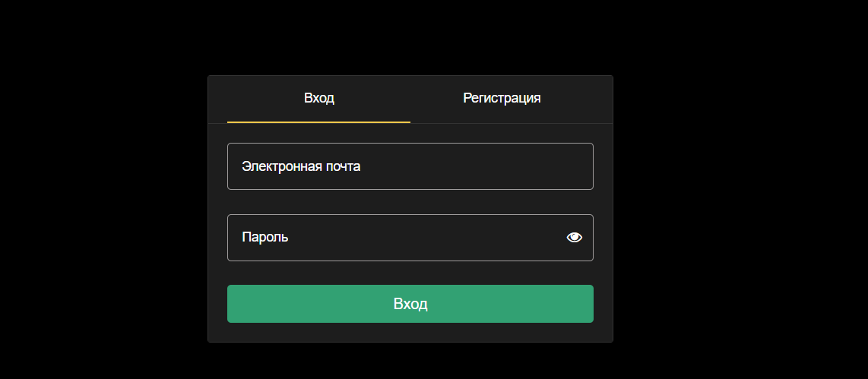This screenshot has width=868, height=379.
Task: Switch to the Регистрация tab
Action: pos(502,99)
